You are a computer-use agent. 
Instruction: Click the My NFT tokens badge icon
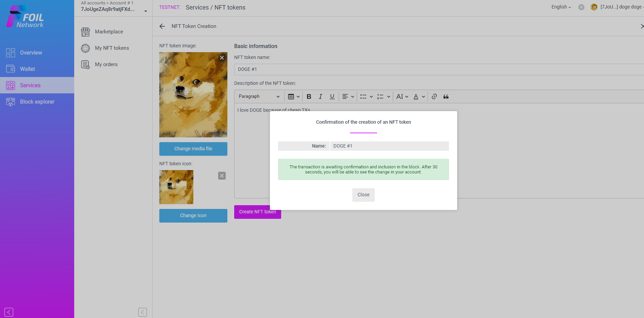[85, 48]
